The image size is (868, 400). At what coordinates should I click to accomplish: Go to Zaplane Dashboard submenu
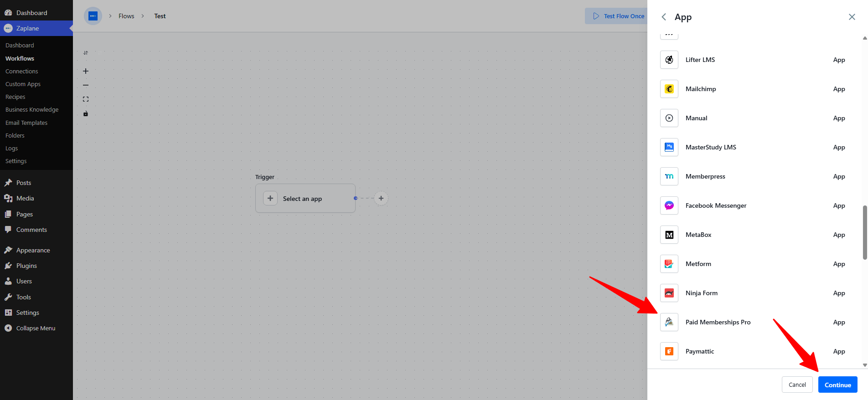click(x=20, y=45)
